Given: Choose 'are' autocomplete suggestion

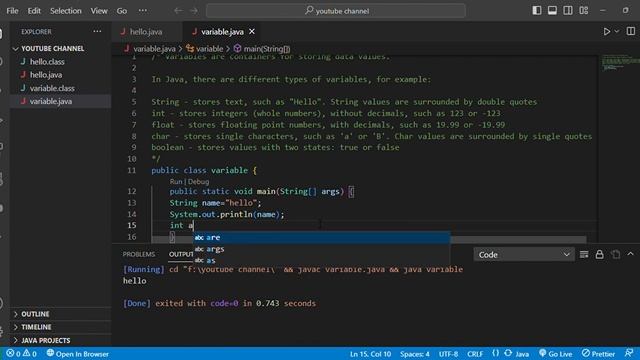Looking at the screenshot, I should pos(322,238).
